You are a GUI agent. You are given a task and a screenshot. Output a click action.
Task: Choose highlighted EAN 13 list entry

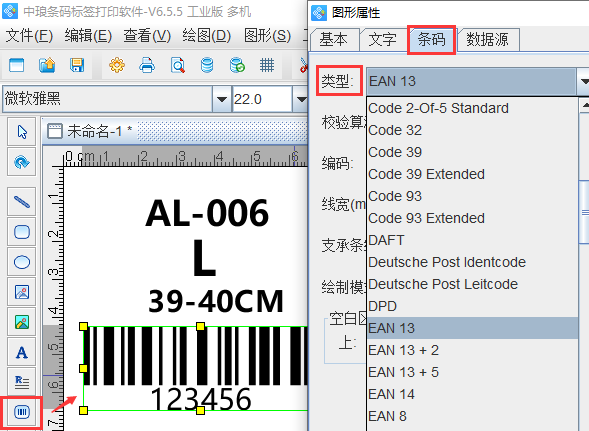[472, 328]
